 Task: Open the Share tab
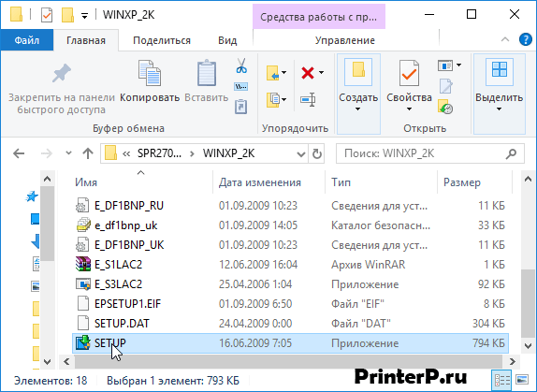click(x=162, y=40)
